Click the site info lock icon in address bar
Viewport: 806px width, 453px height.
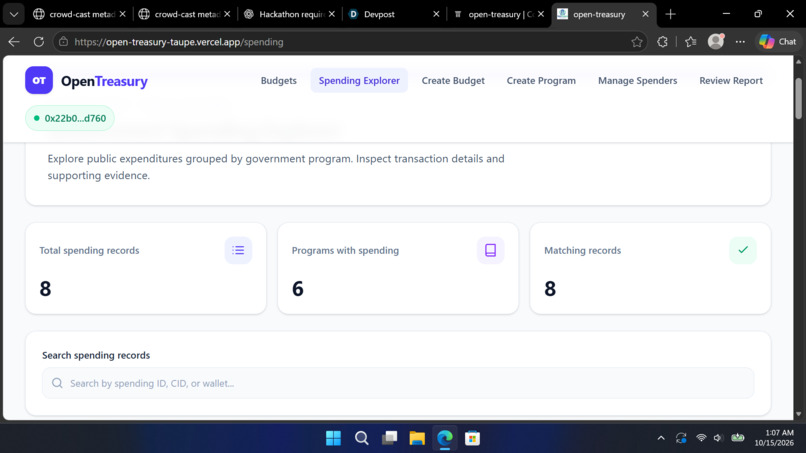point(63,42)
